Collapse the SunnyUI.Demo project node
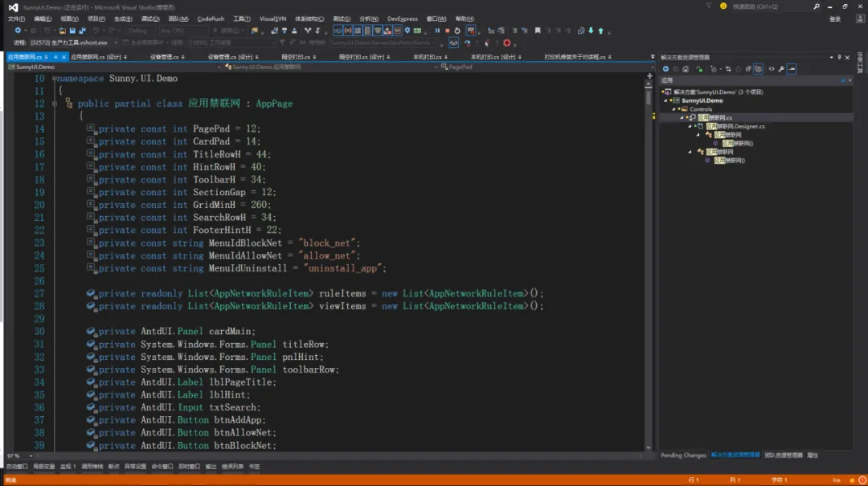The width and height of the screenshot is (868, 486). 666,100
